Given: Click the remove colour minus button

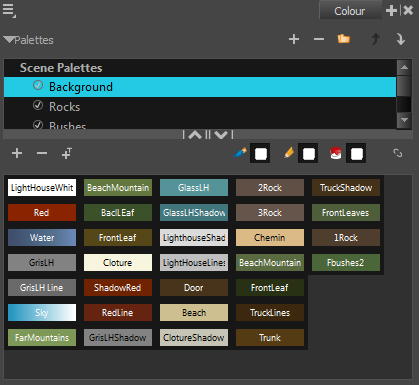Looking at the screenshot, I should 42,153.
